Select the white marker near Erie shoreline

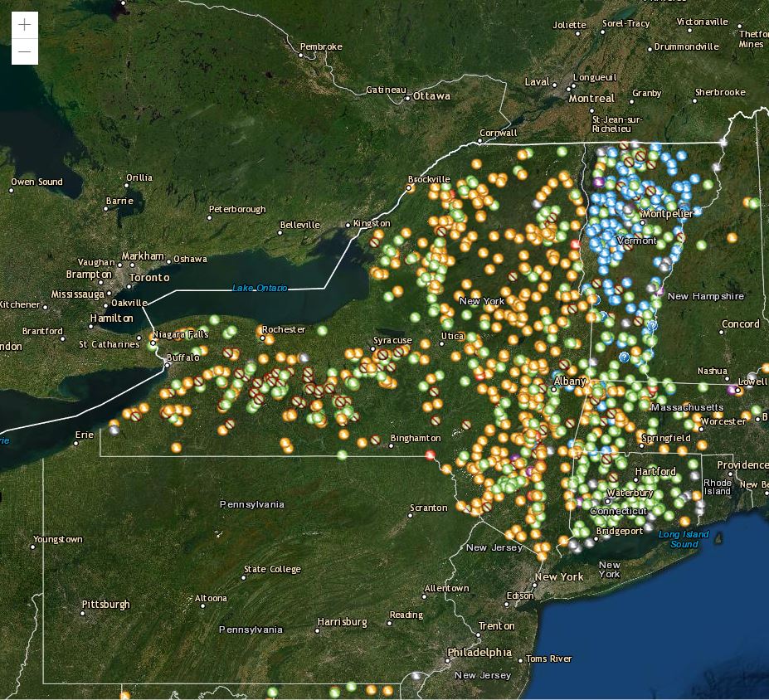tap(113, 430)
